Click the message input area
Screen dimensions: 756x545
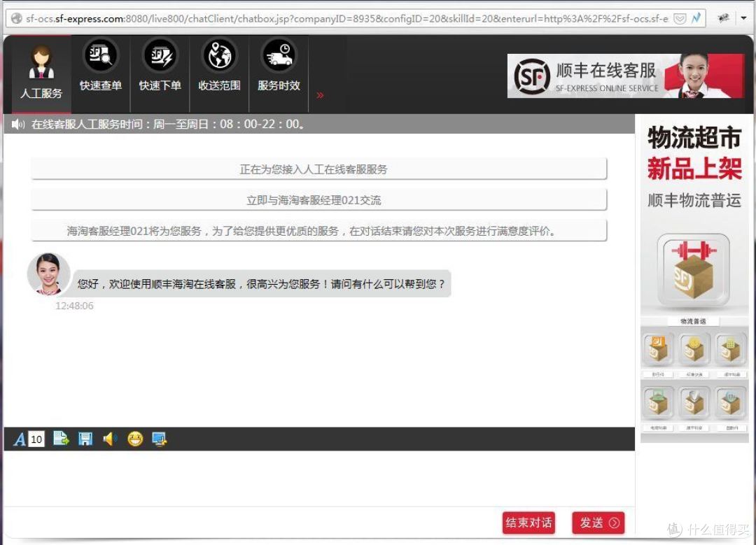coord(319,478)
